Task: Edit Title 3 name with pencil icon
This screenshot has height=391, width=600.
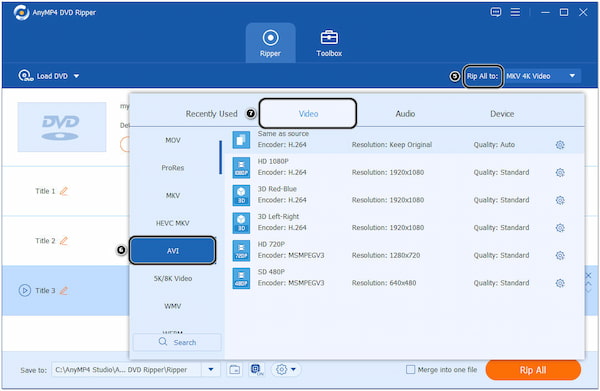Action: (64, 290)
